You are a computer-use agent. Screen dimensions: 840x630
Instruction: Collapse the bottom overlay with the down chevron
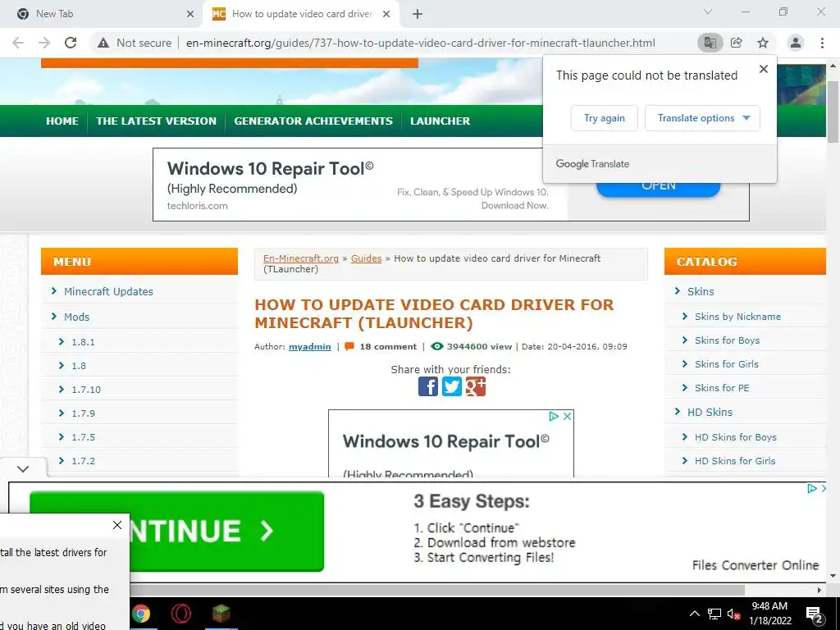coord(22,468)
